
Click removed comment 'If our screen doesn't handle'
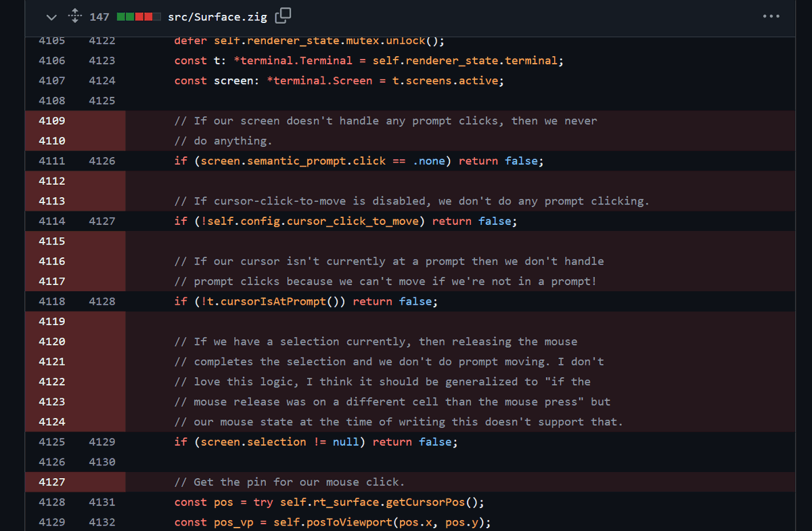coord(386,121)
